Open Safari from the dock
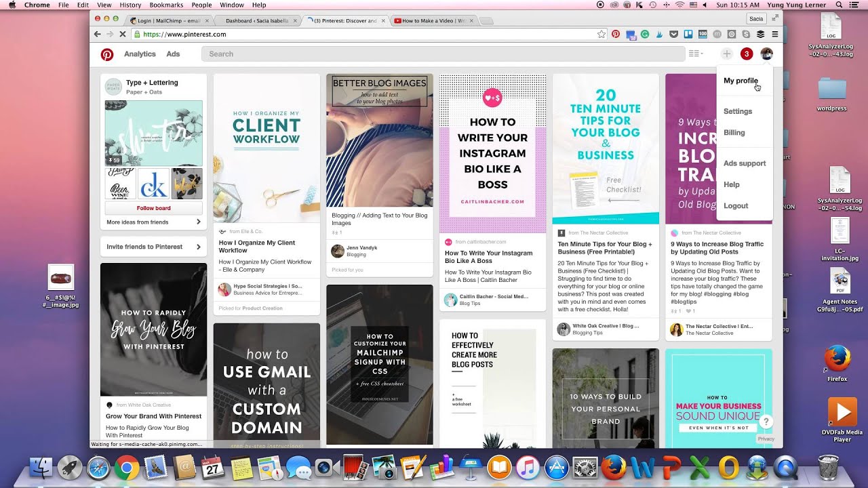The image size is (868, 488). [x=98, y=468]
